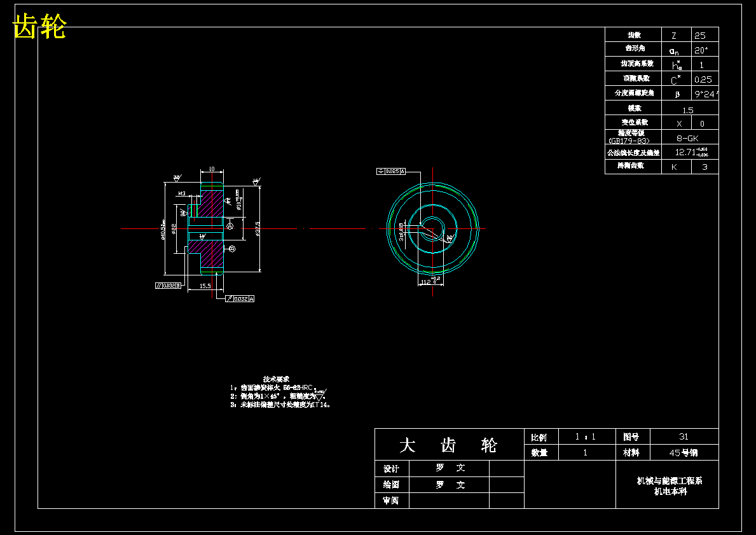Screen dimensions: 756x535
Task: Select the drawing number 31
Action: point(684,436)
